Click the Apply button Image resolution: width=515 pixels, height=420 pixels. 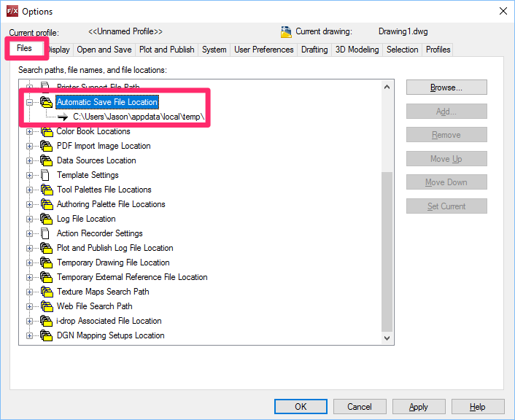419,407
